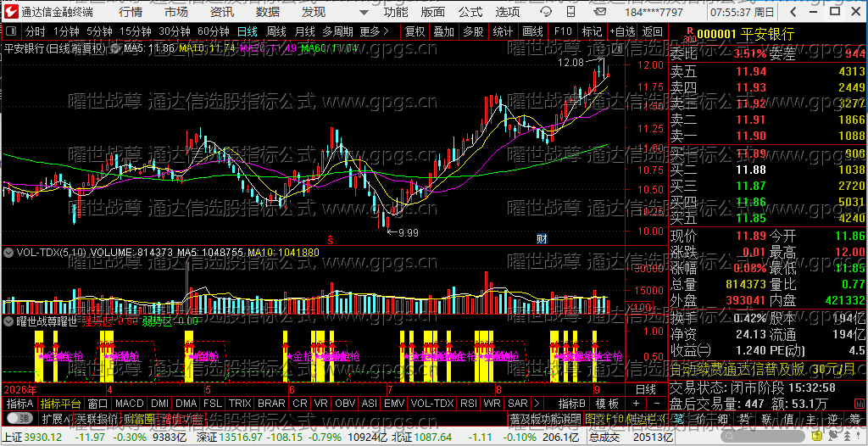Click the minus icon beside 模板
Viewport: 868px width, 446px height.
click(657, 404)
